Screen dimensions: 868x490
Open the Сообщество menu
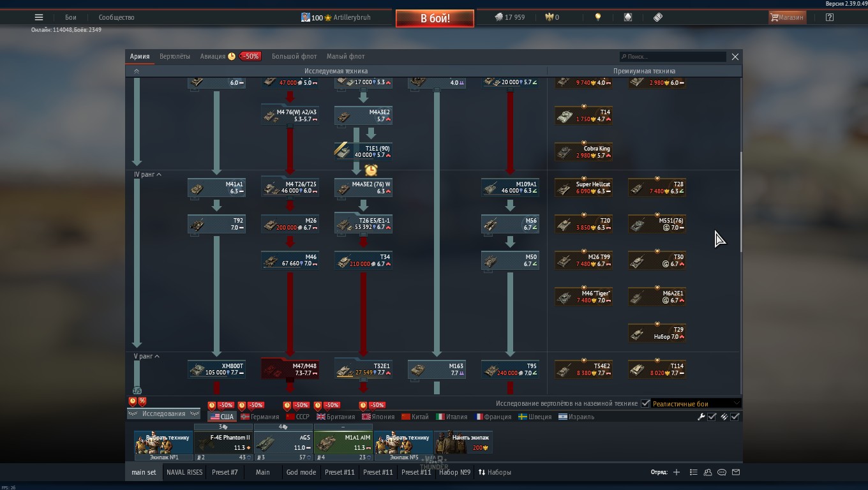(x=116, y=17)
